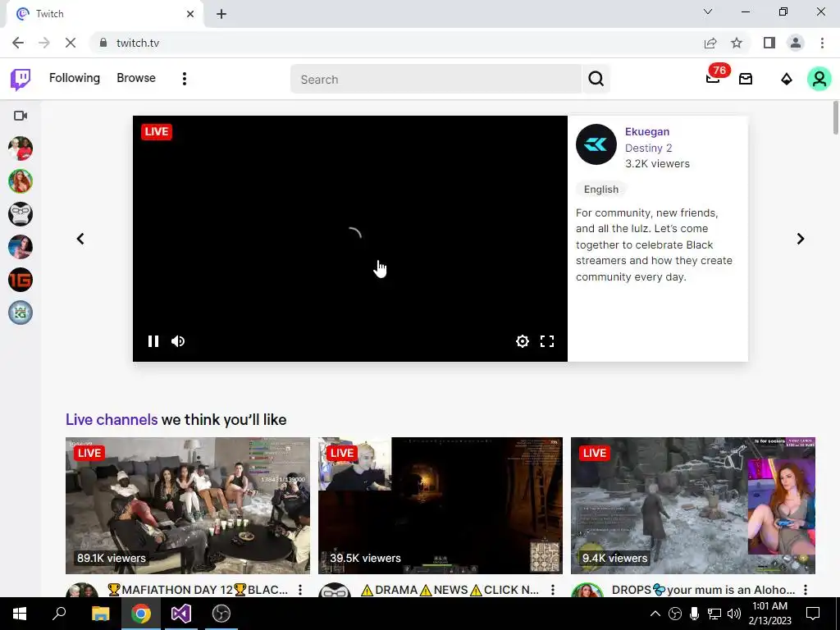
Task: Click the Twitch logo home icon
Action: (21, 79)
